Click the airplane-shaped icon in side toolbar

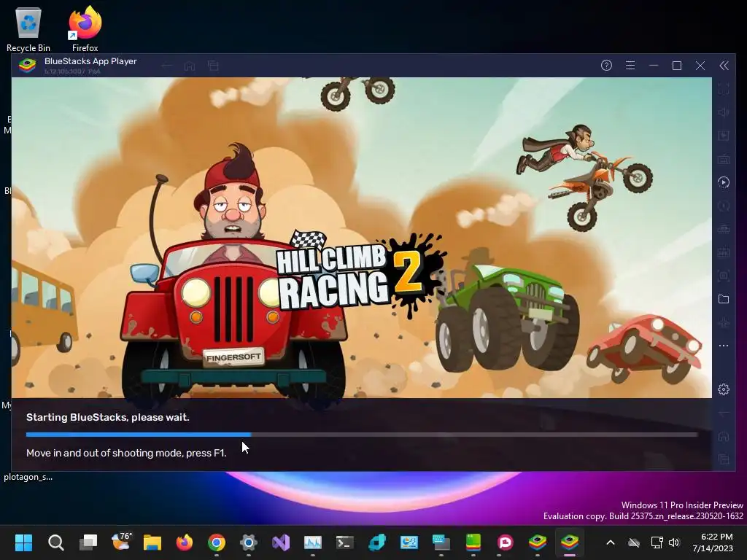724,322
